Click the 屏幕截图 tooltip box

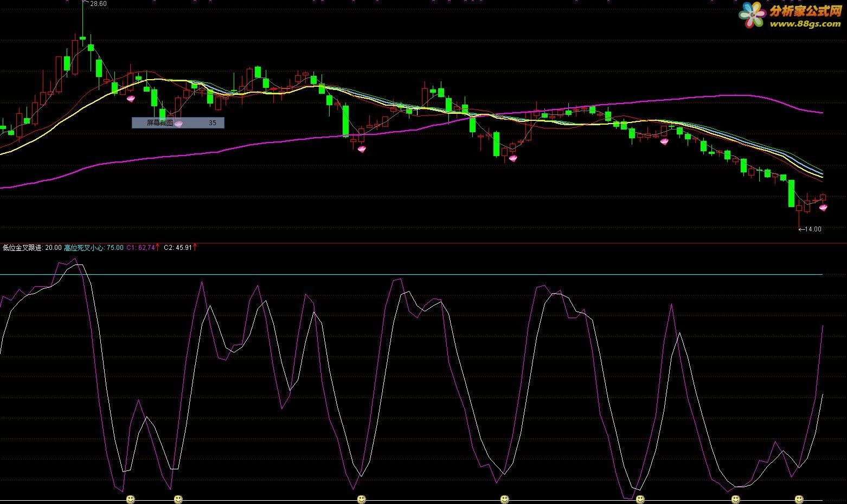point(178,123)
